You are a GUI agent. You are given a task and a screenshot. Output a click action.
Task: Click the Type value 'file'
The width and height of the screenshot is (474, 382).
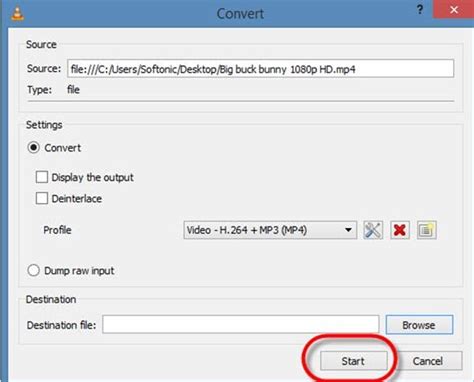point(73,90)
